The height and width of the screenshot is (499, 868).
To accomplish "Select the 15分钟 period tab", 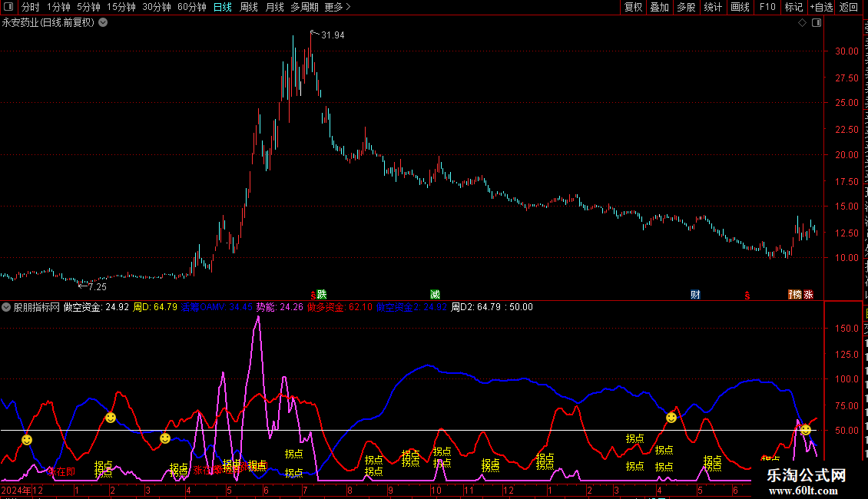I will coord(121,7).
